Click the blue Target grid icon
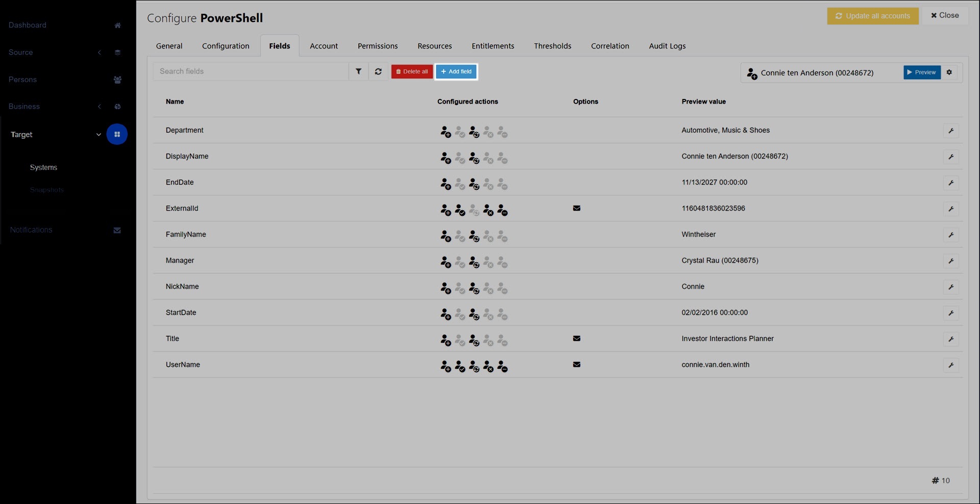The image size is (980, 504). pos(117,134)
